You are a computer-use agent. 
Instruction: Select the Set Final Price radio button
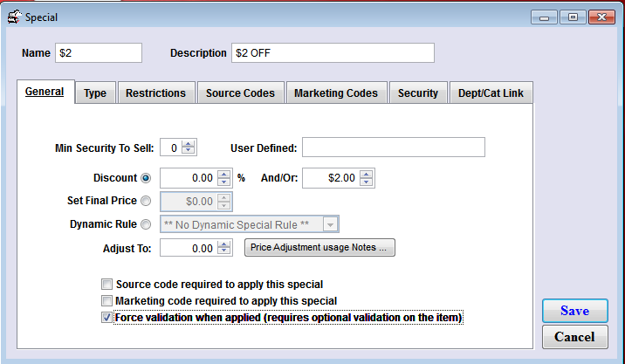tap(146, 201)
